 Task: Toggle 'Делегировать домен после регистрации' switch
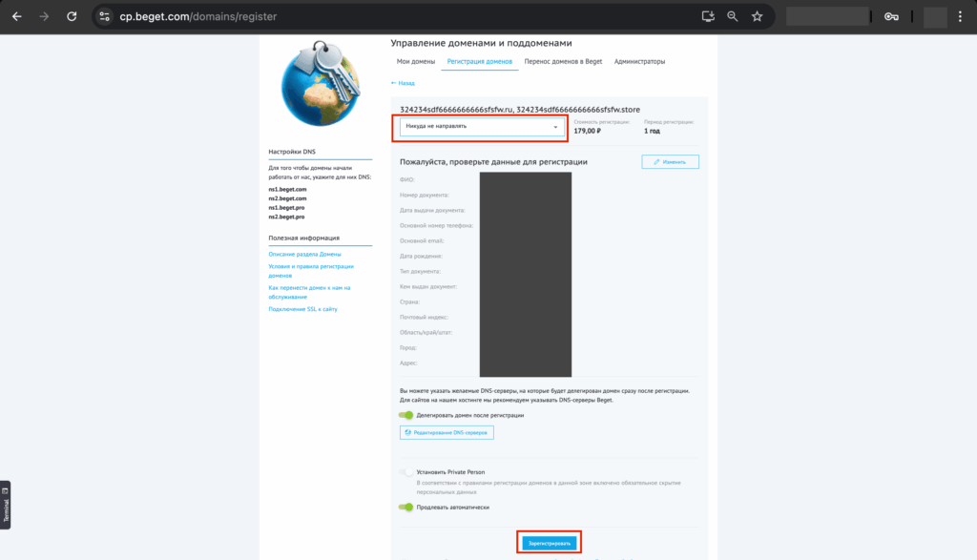407,415
